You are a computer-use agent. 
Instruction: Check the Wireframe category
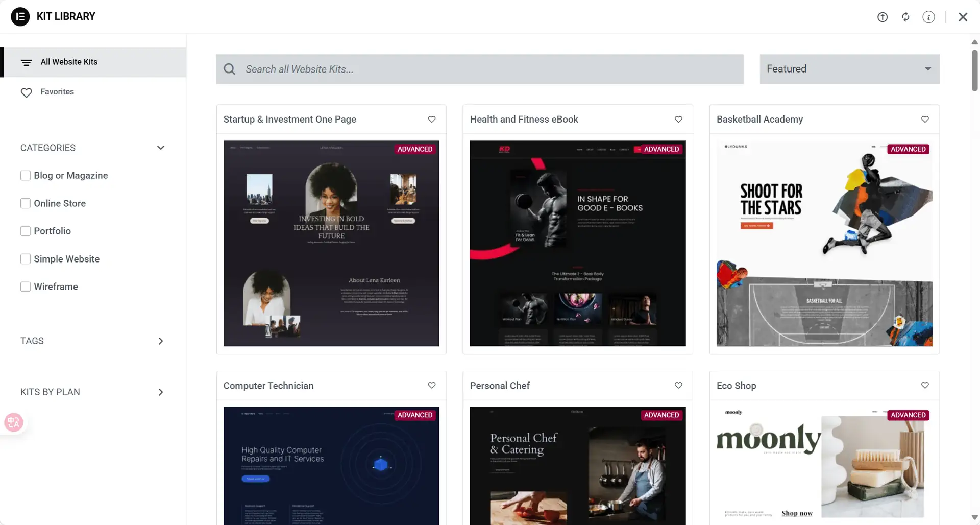pos(26,287)
